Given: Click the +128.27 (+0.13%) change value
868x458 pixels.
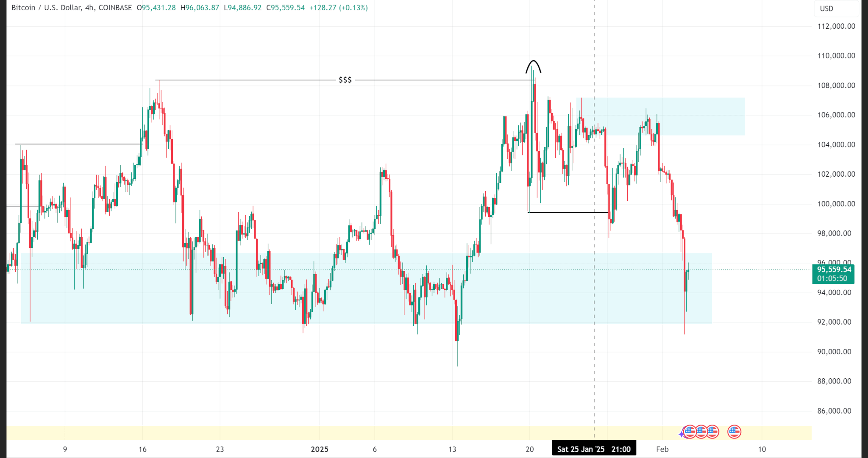Looking at the screenshot, I should pyautogui.click(x=338, y=8).
